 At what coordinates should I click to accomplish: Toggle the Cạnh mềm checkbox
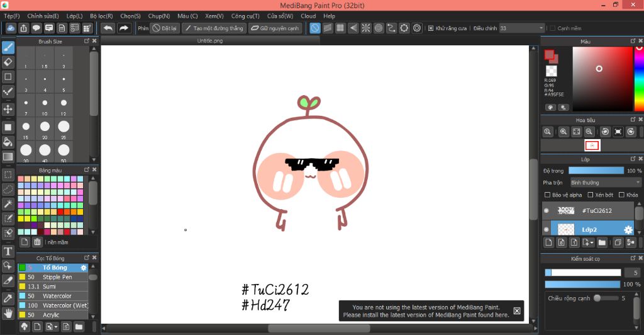[552, 28]
